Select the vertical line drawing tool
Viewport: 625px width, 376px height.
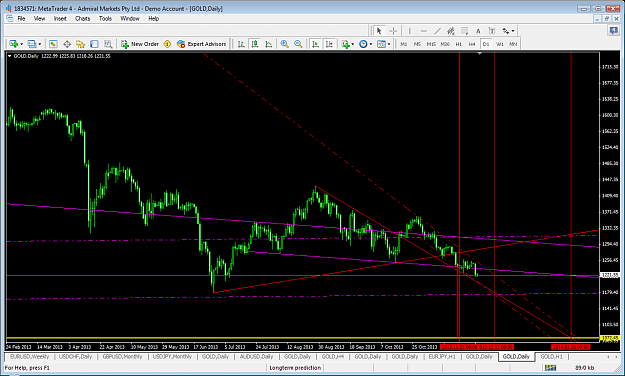(409, 31)
